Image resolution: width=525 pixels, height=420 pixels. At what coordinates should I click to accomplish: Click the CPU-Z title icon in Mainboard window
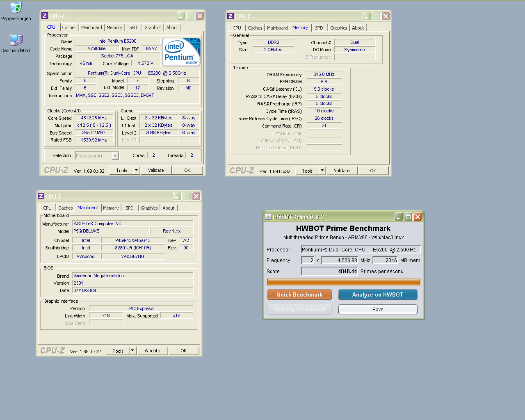[41, 196]
